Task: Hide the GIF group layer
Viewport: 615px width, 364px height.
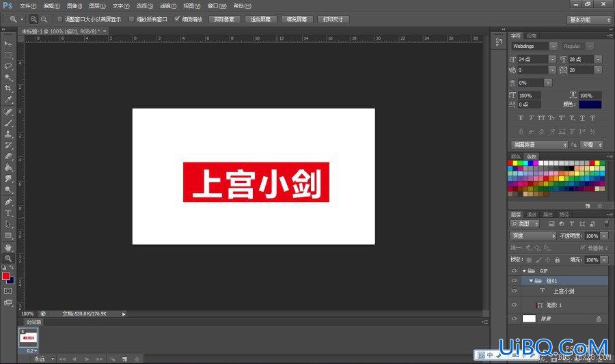Action: coord(514,270)
